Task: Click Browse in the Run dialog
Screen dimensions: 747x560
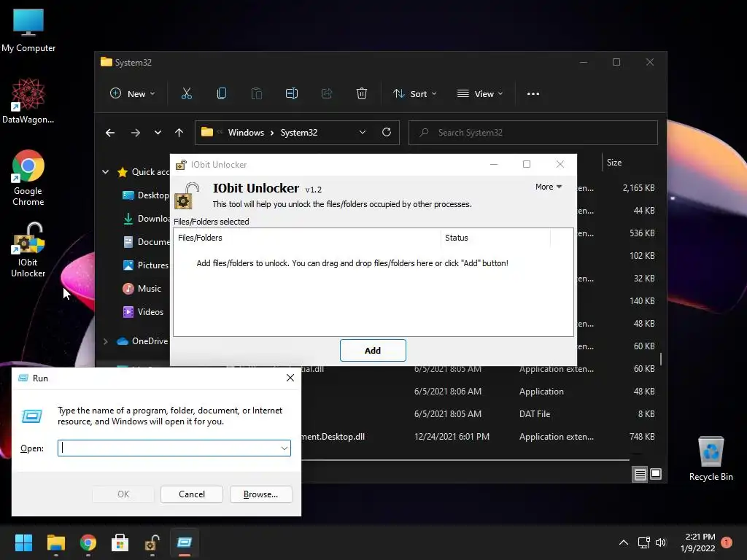Action: pos(260,494)
